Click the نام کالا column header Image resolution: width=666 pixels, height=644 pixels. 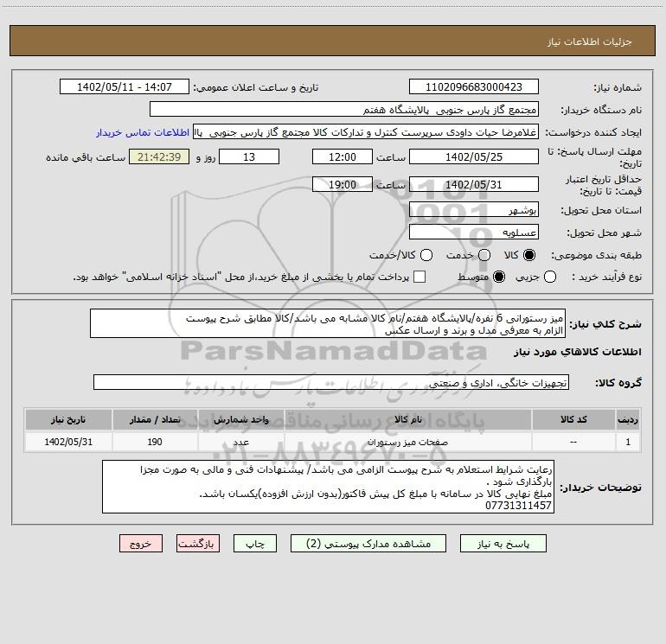(x=407, y=419)
